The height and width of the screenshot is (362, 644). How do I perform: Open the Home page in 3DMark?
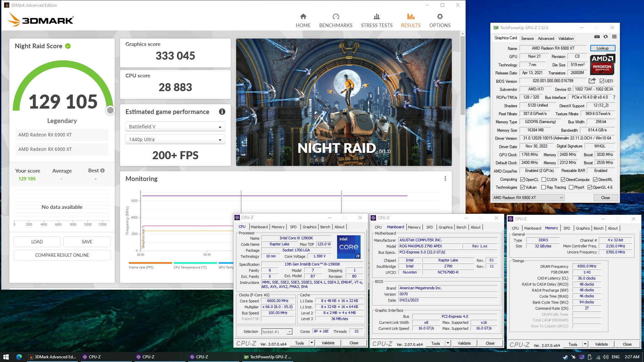303,20
